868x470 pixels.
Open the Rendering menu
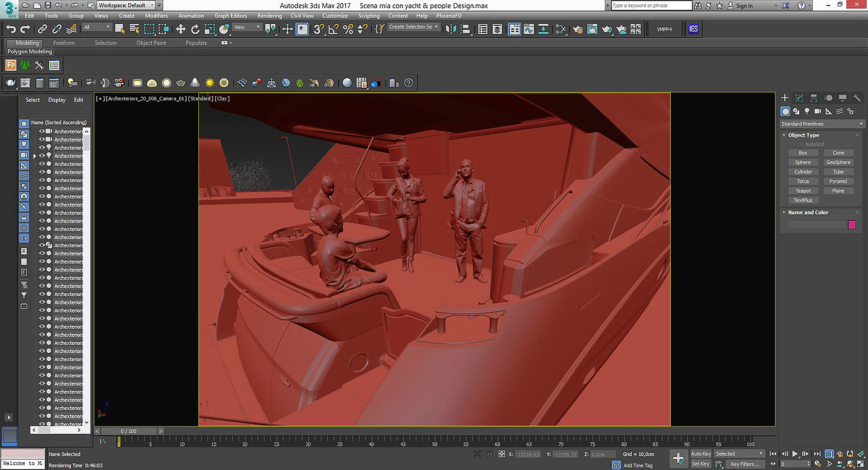(x=269, y=16)
